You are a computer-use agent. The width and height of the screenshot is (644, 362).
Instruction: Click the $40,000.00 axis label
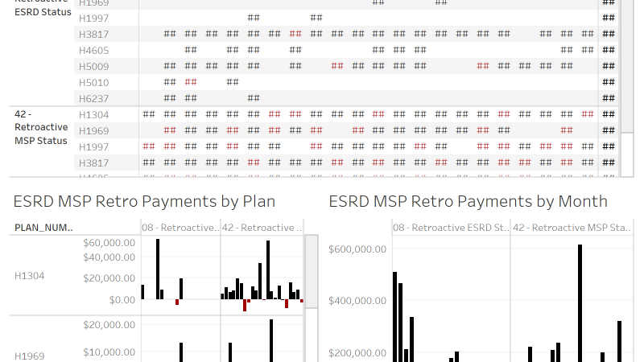tap(109, 257)
